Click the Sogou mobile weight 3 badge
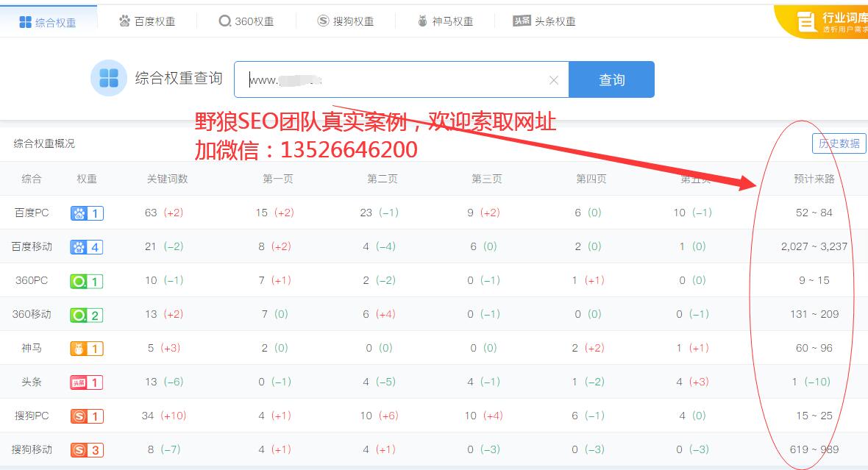The image size is (868, 470). pyautogui.click(x=87, y=450)
